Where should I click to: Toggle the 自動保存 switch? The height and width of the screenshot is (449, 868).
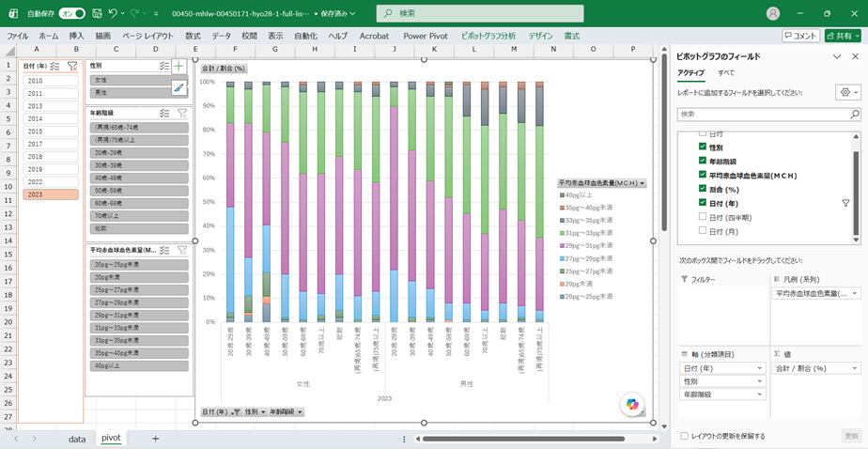tap(72, 13)
